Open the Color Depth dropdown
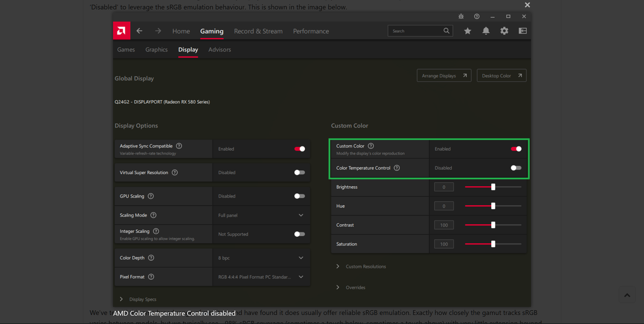Screen dimensions: 644x324 click(301, 258)
